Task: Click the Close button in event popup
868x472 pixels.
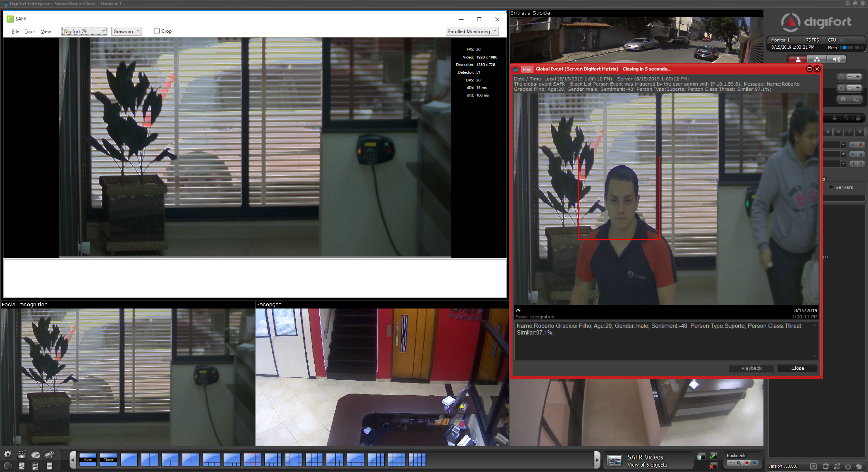Action: click(x=797, y=368)
